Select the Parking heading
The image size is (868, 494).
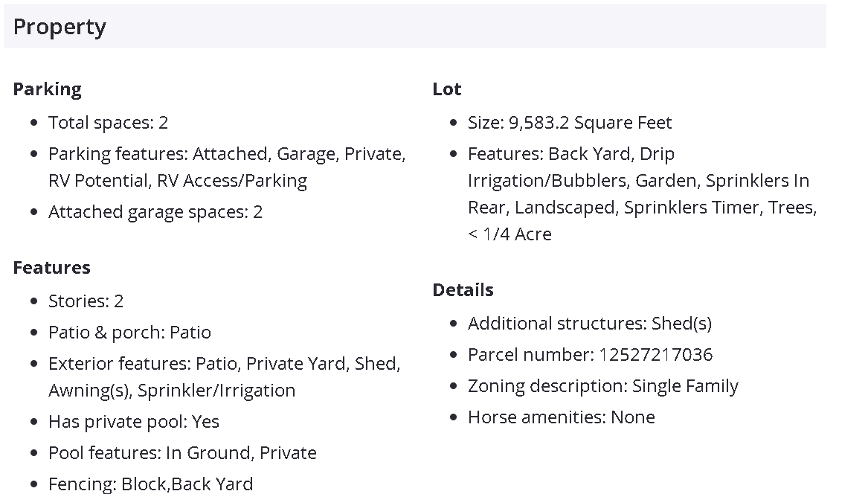click(x=47, y=89)
